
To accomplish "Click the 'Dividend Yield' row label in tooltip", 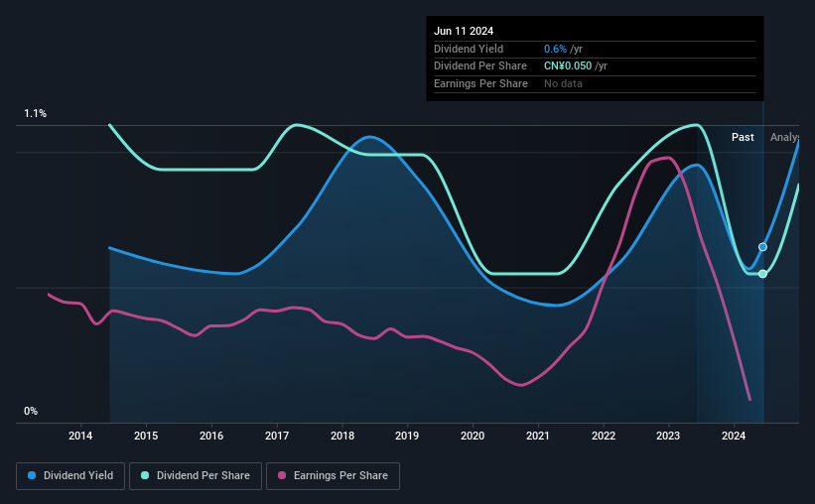I will point(469,49).
